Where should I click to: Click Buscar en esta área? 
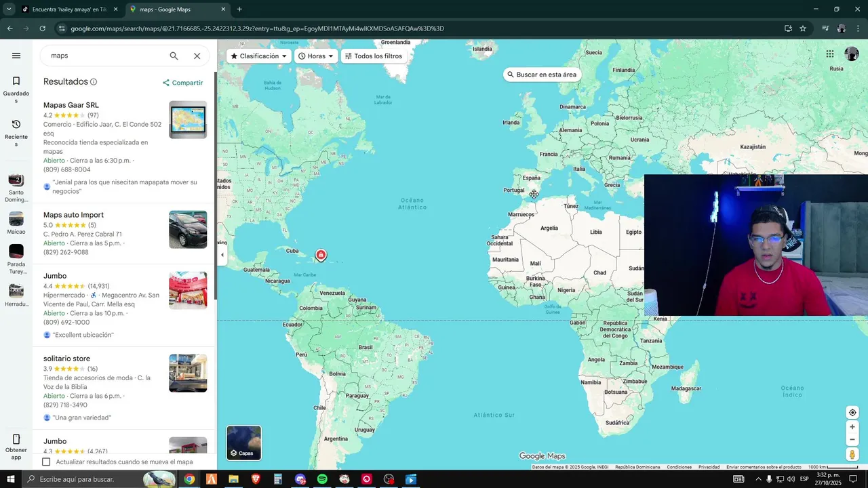541,75
